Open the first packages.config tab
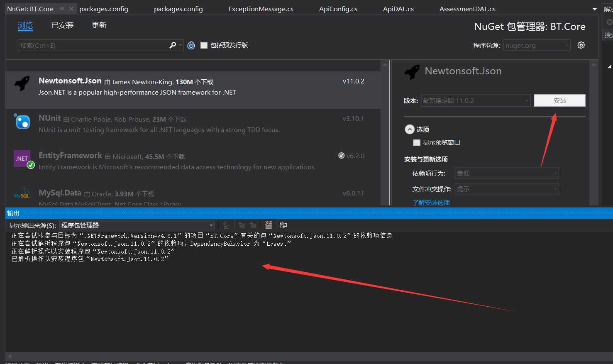 104,9
